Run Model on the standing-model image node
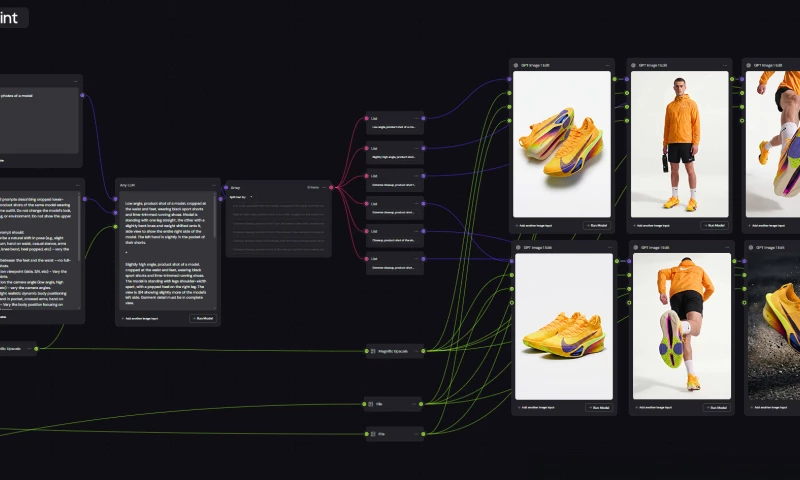The height and width of the screenshot is (480, 800). pyautogui.click(x=714, y=225)
